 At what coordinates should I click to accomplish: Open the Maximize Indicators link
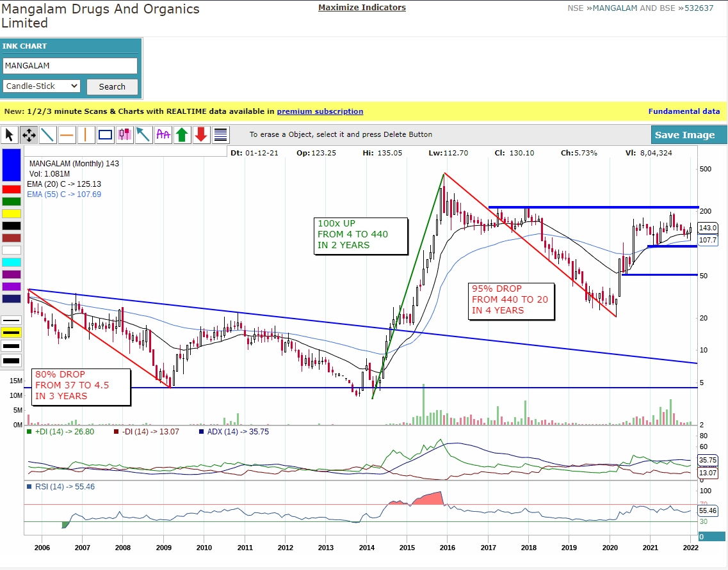[362, 8]
